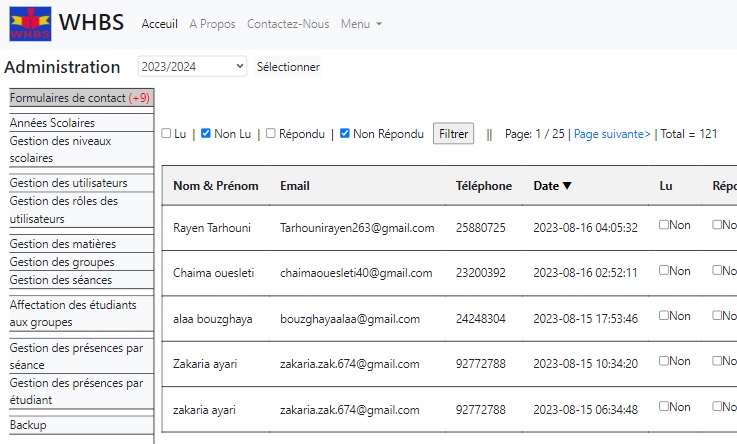Select Gestion des utilisateurs in sidebar
Screen dimensions: 737x444
68,183
